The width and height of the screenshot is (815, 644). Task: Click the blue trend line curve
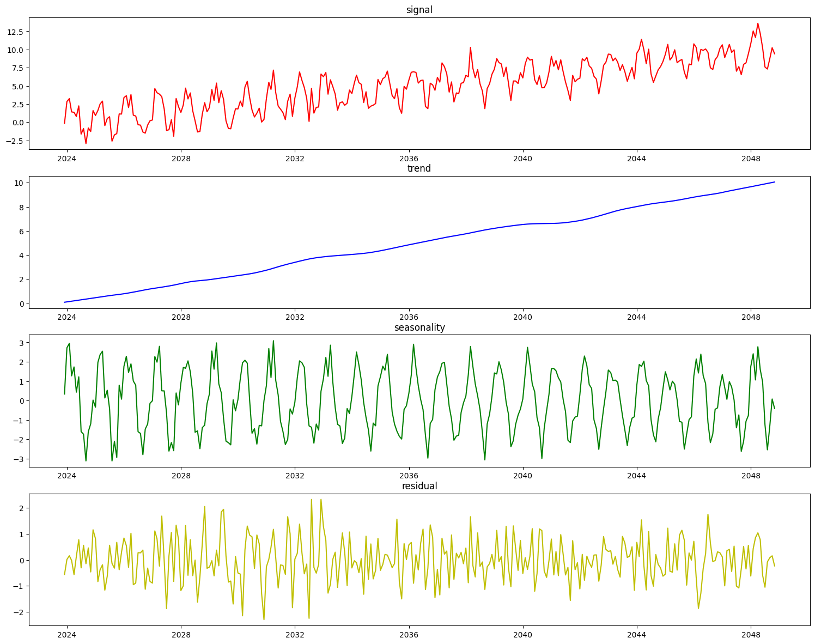419,242
